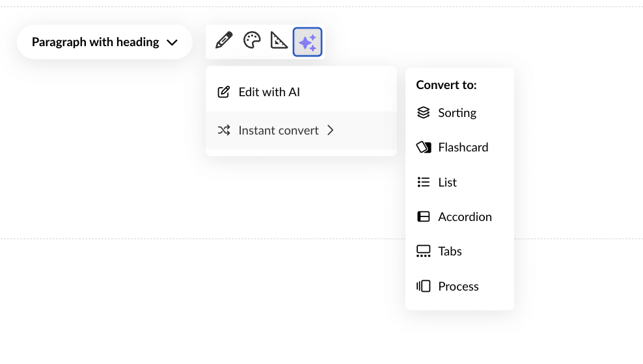Expand the dropdown chevron beside Paragraph with heading
Viewport: 643px width, 364px height.
pos(172,42)
